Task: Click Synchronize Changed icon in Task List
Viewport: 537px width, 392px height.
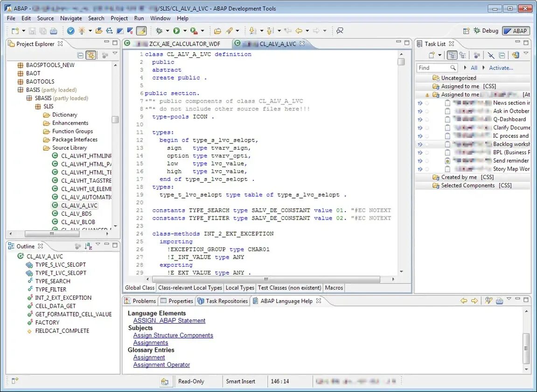Action: click(x=516, y=55)
